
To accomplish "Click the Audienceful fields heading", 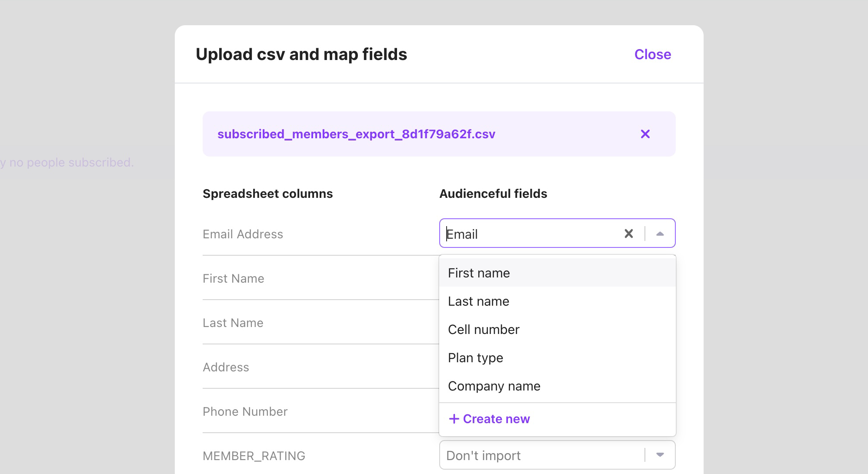I will [493, 194].
